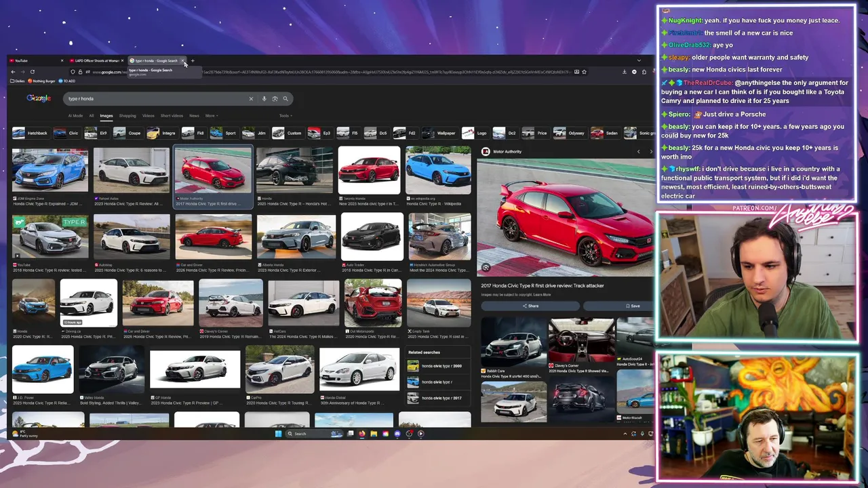The image size is (868, 488).
Task: Click the Google logo
Action: click(x=39, y=98)
